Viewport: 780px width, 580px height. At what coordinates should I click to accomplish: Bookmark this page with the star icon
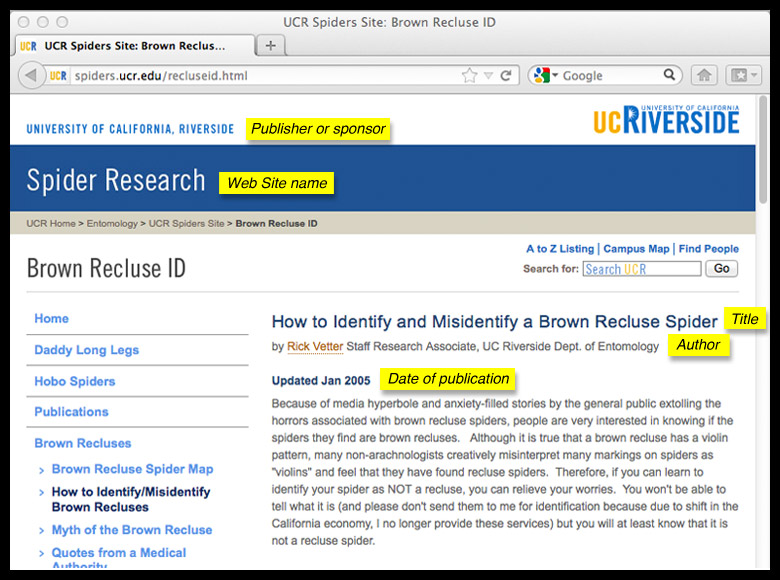click(x=469, y=75)
